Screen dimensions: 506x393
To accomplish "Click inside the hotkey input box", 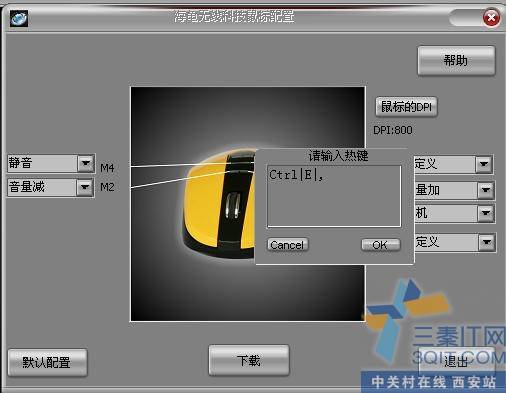I will pos(334,196).
